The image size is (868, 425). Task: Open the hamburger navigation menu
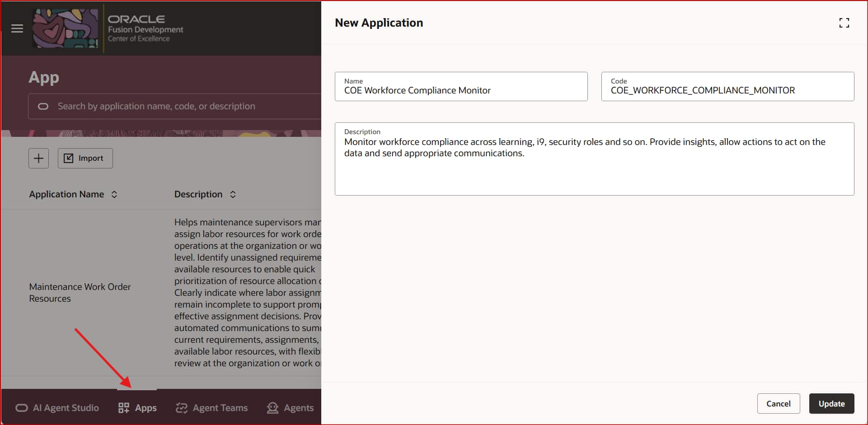[x=17, y=29]
